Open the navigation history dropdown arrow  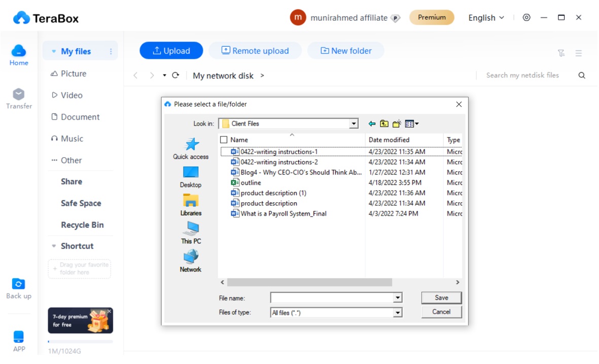pos(165,75)
